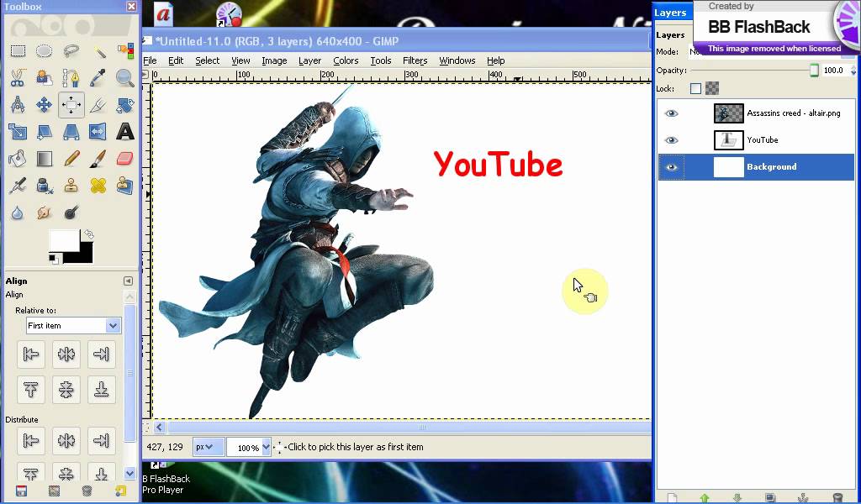Select the Measure compass tool
Viewport: 861px width, 504px height.
(18, 105)
